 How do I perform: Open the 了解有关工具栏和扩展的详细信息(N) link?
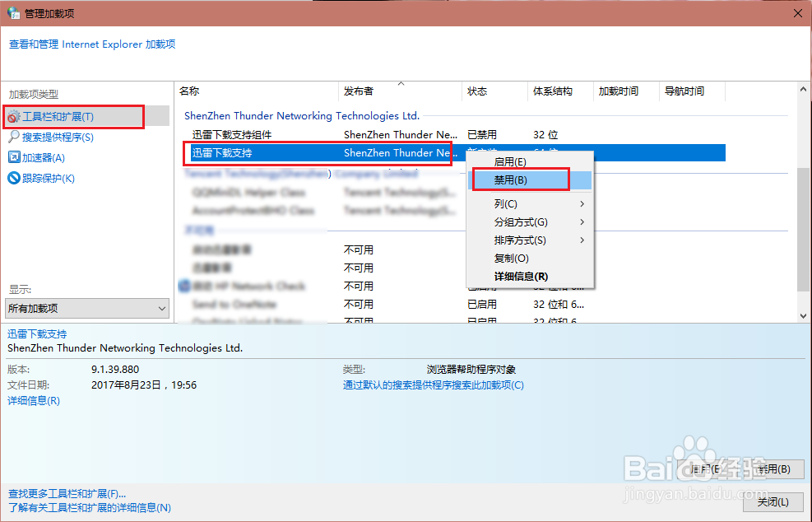[90, 507]
